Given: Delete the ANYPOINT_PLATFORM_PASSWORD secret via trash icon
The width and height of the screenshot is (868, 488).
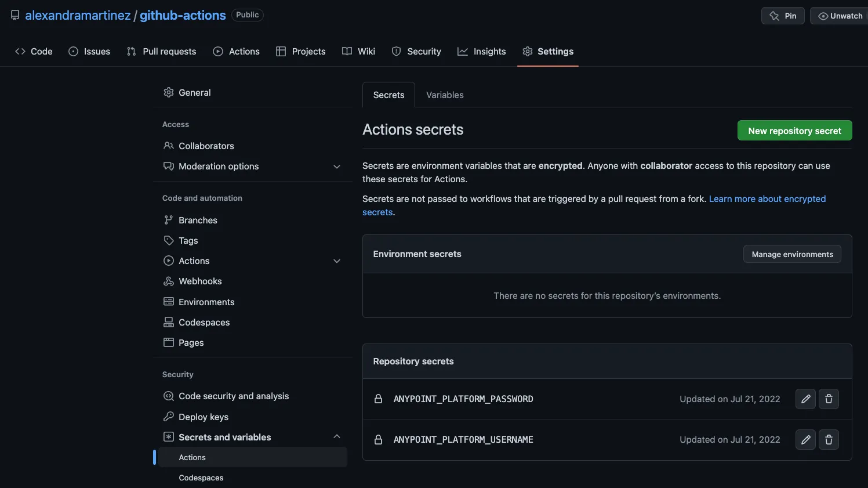Looking at the screenshot, I should tap(829, 399).
